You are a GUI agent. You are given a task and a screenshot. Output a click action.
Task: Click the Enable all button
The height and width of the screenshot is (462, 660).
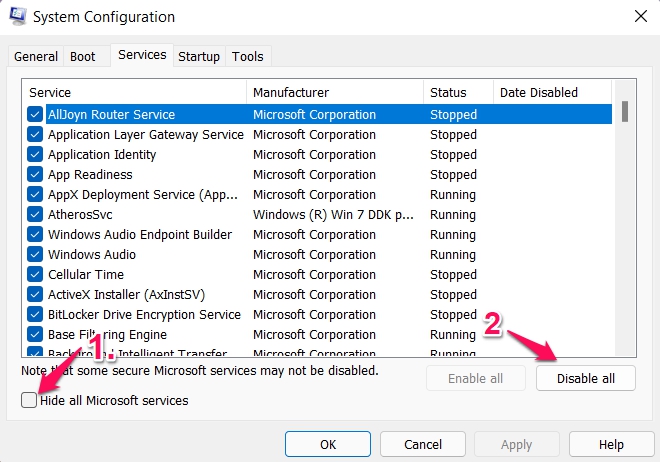pyautogui.click(x=476, y=378)
